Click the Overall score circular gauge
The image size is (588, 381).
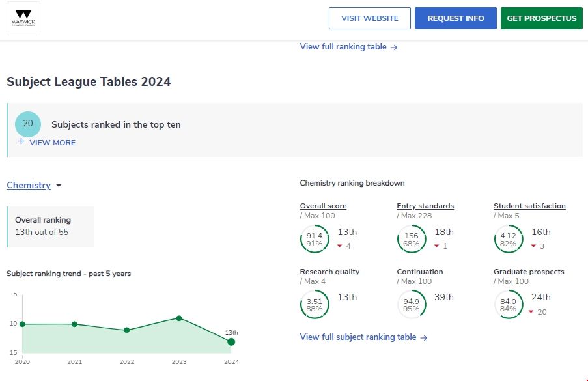(x=314, y=239)
